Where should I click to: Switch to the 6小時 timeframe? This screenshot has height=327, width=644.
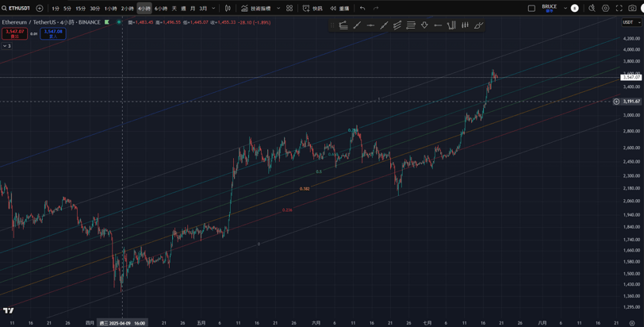coord(161,8)
